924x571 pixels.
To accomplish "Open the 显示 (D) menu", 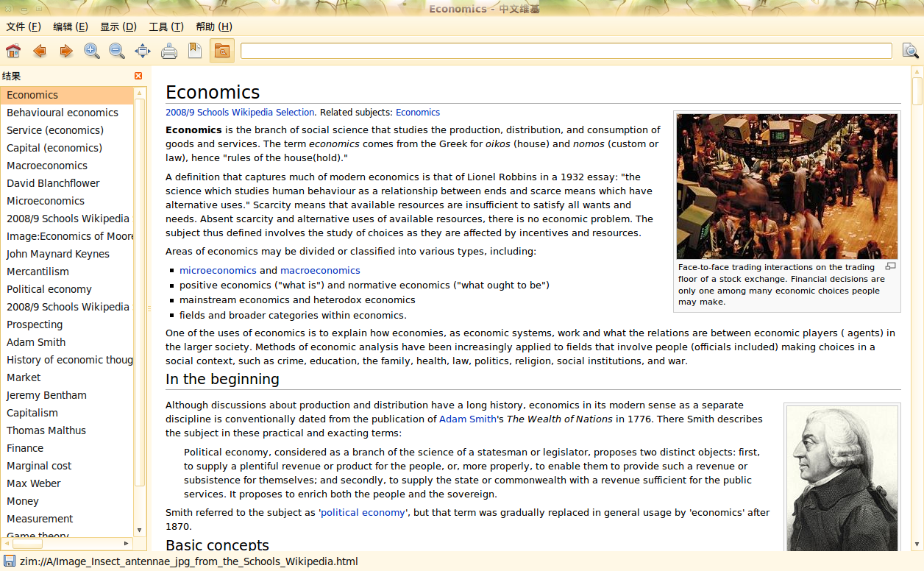I will [x=118, y=26].
